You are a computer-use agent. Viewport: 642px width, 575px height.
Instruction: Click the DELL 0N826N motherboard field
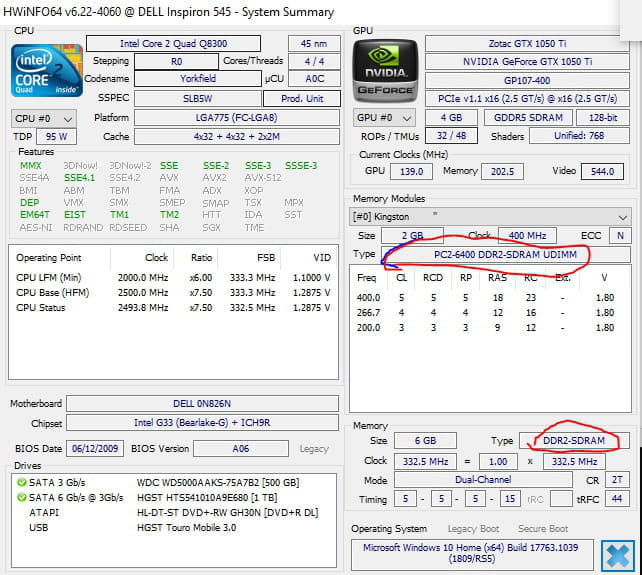(202, 403)
